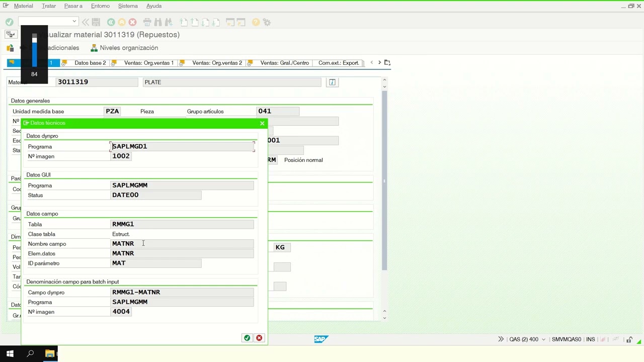Click the Print icon
The image size is (644, 362).
[147, 22]
